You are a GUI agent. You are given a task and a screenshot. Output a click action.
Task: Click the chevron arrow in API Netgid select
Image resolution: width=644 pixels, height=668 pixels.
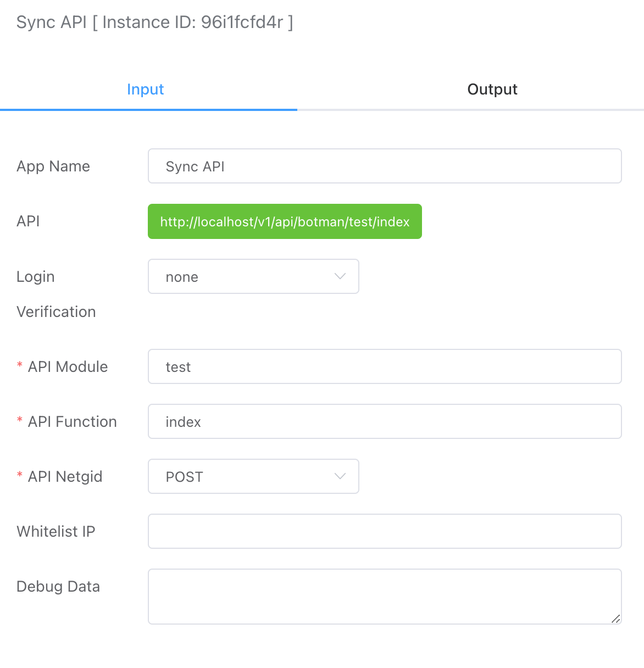[x=340, y=476]
